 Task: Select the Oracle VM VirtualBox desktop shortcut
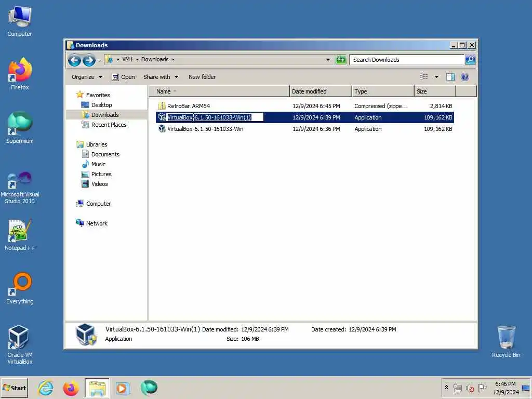click(20, 345)
